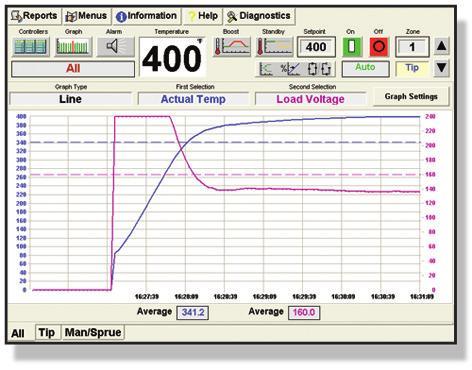
Task: Click the open-loop arrows icon
Action: click(x=326, y=69)
